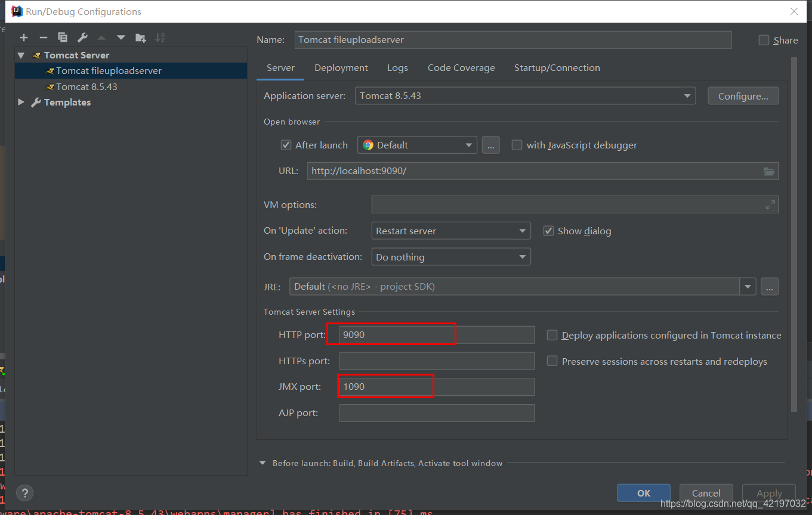Open the Code Coverage tab
The height and width of the screenshot is (515, 812).
tap(461, 67)
